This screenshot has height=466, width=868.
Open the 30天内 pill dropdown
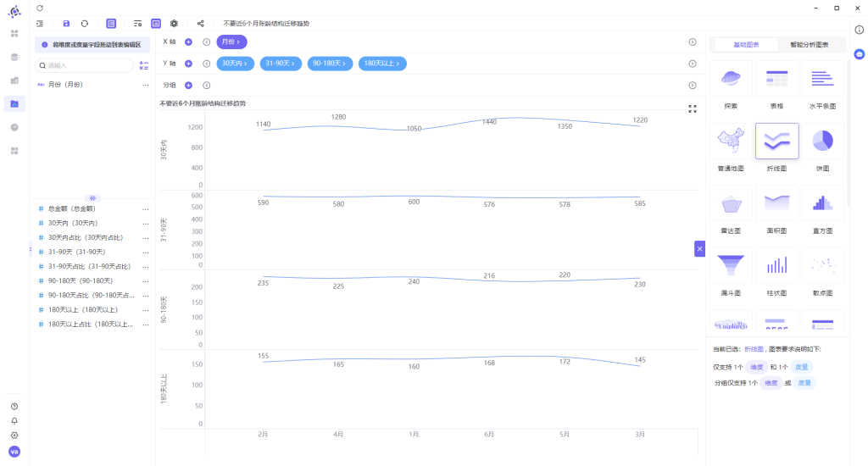pyautogui.click(x=236, y=64)
